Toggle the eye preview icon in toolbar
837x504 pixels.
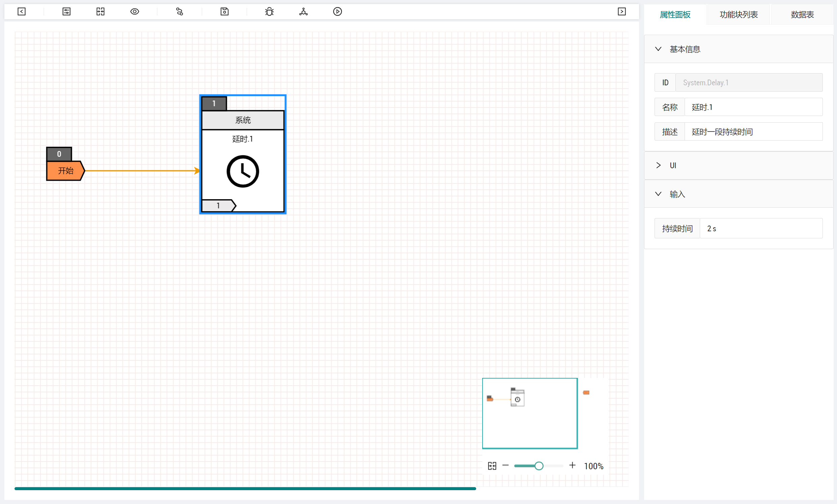[x=135, y=11]
